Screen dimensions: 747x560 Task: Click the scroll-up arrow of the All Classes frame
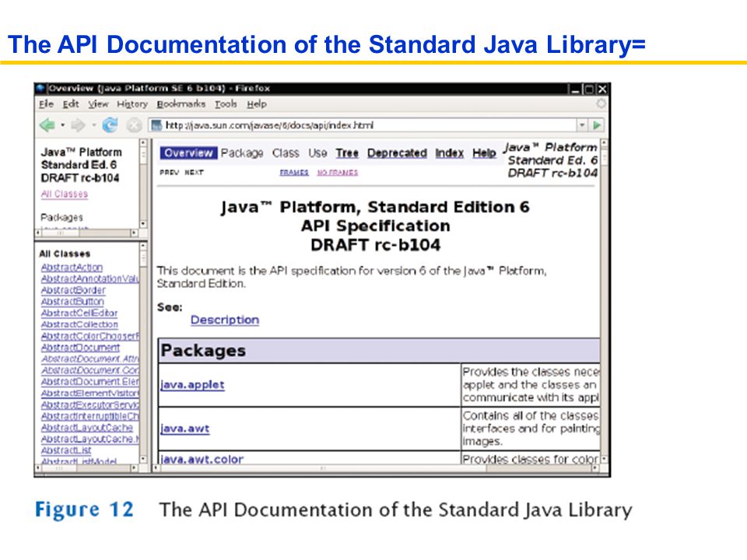[143, 246]
